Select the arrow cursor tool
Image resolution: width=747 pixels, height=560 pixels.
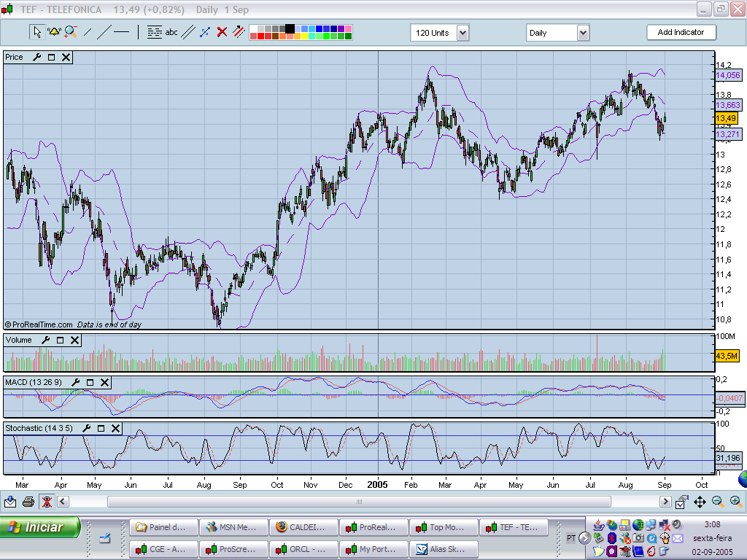[x=36, y=32]
